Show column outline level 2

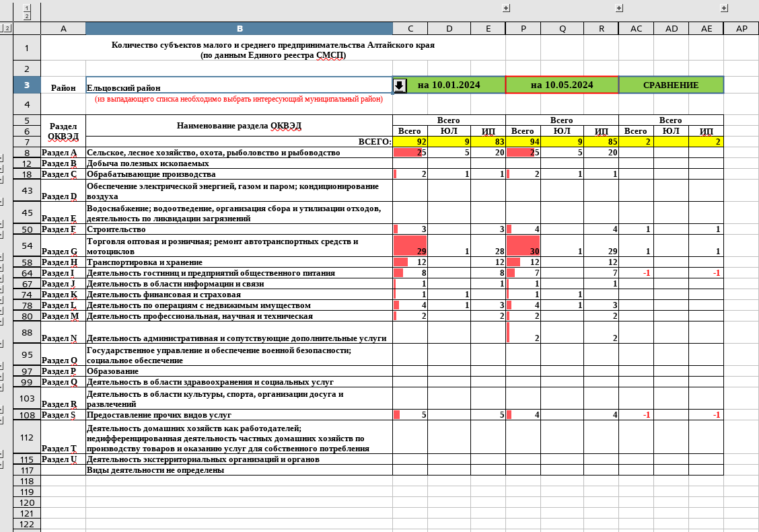point(27,16)
